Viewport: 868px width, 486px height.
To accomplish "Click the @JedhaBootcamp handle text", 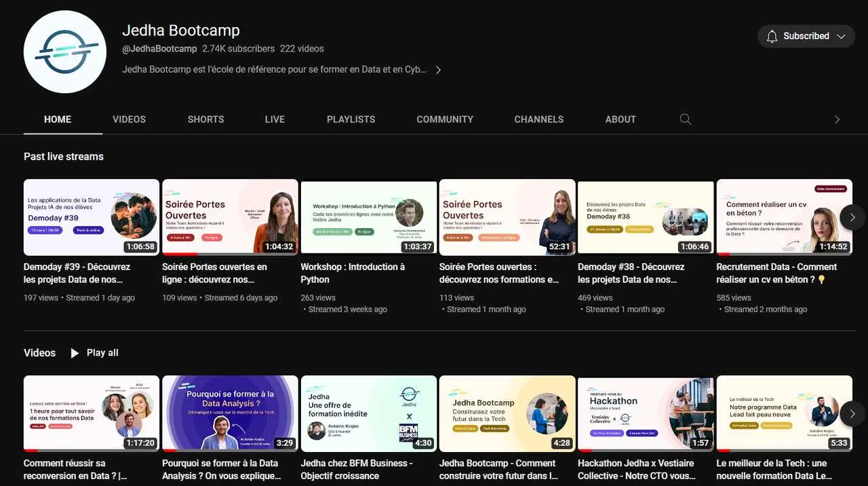I will (159, 49).
